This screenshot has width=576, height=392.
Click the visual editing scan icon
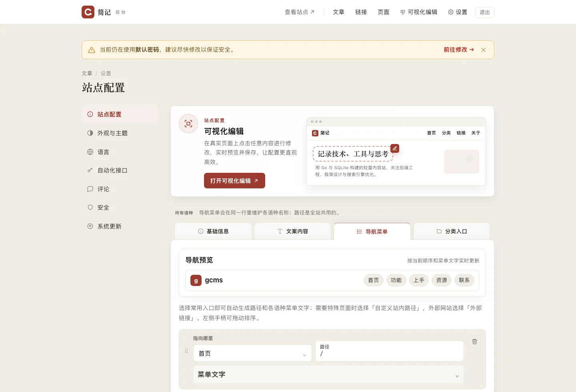pyautogui.click(x=188, y=124)
